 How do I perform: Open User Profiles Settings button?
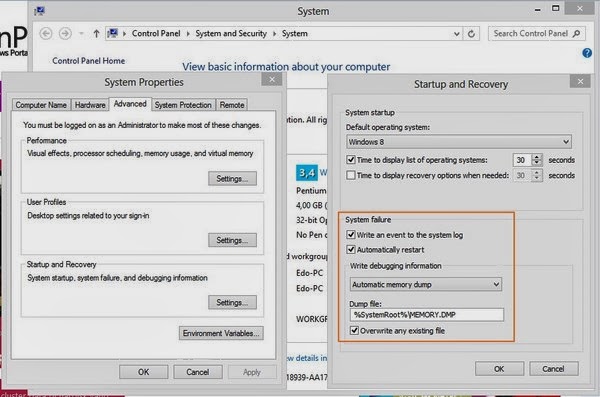232,240
